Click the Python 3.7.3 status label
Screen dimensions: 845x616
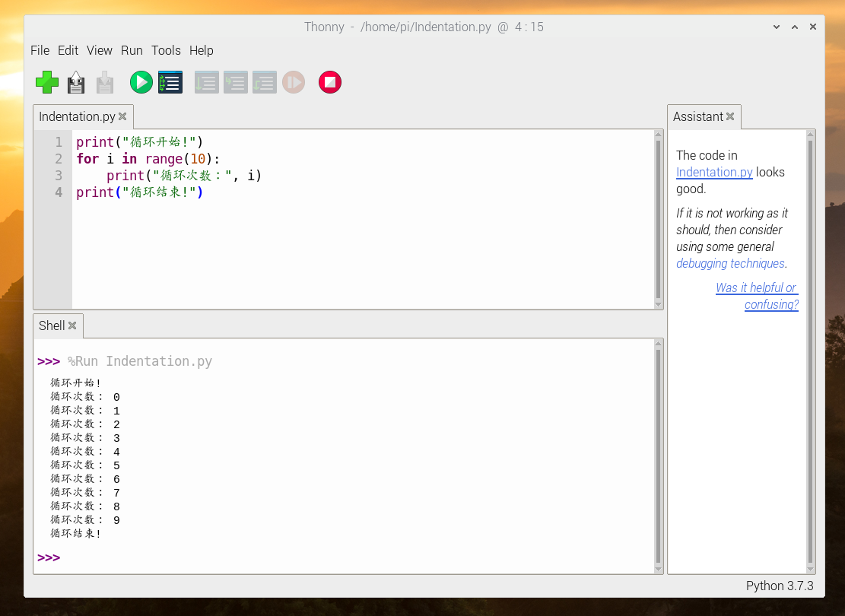click(780, 586)
